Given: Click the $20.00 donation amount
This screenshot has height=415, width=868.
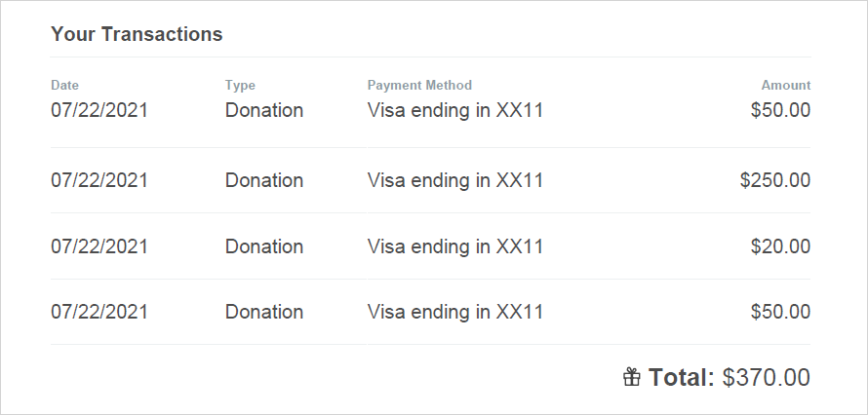Looking at the screenshot, I should [780, 245].
